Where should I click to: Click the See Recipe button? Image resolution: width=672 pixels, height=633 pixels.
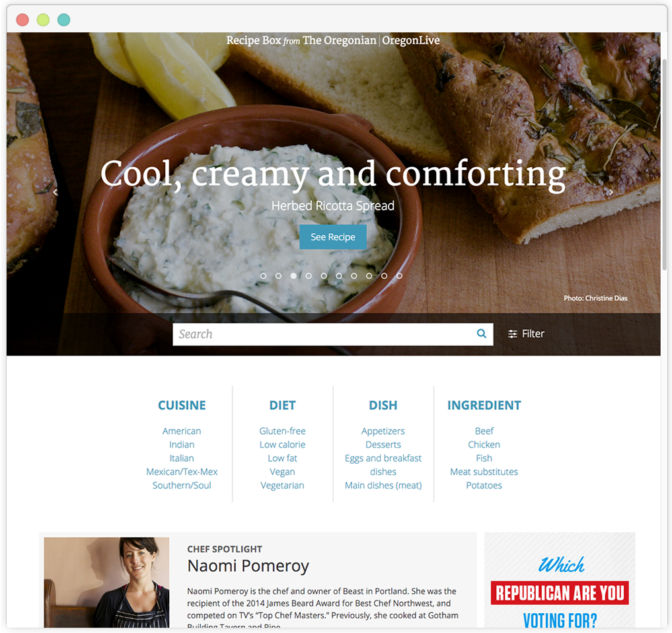(x=332, y=237)
